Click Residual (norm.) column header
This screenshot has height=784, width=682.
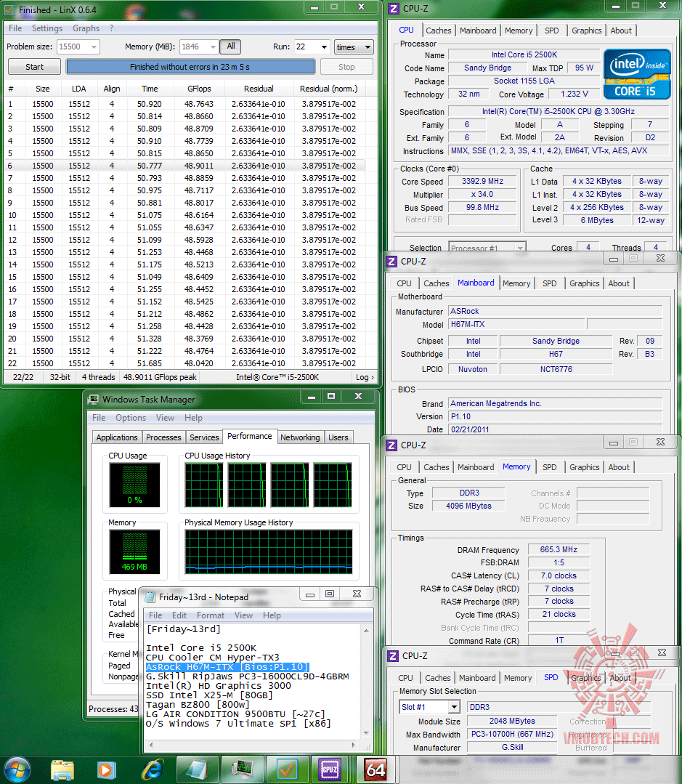tap(329, 89)
